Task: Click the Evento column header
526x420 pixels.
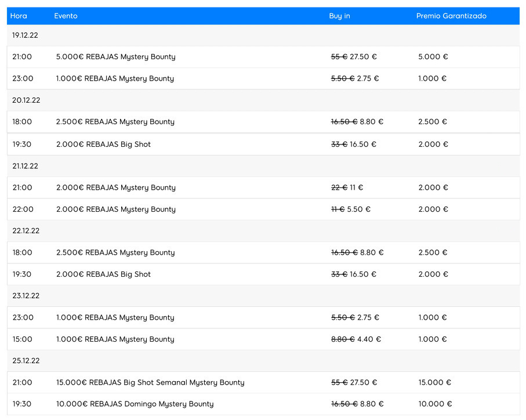Action: click(66, 16)
